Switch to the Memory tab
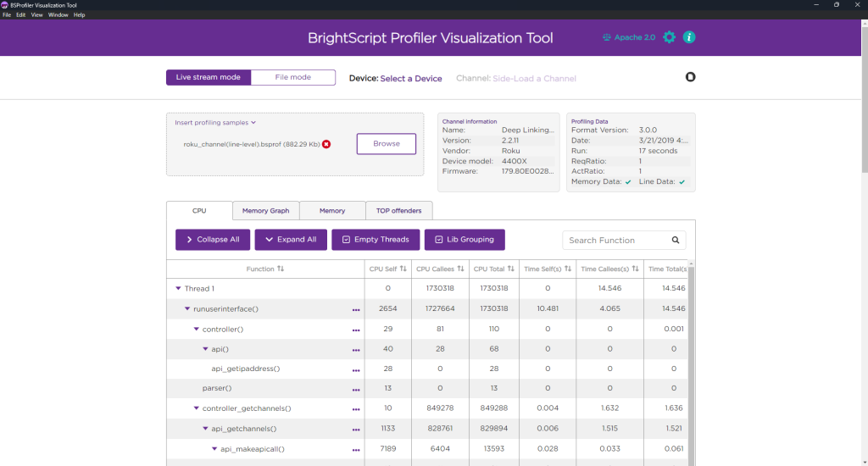Image resolution: width=868 pixels, height=466 pixels. tap(332, 211)
